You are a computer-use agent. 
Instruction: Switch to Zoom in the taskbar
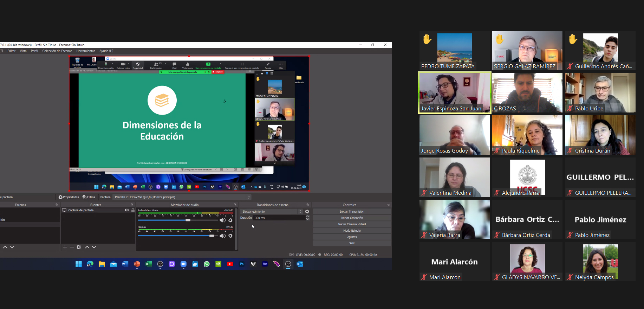pyautogui.click(x=183, y=264)
